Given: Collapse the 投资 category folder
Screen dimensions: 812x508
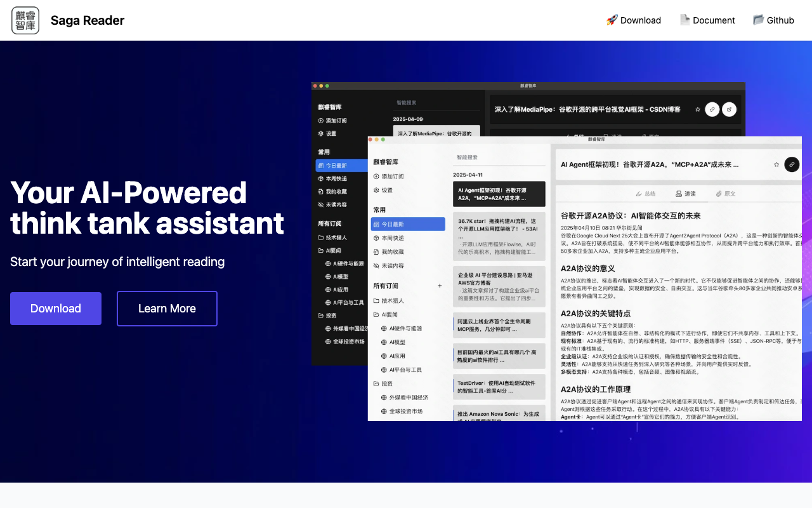Looking at the screenshot, I should point(376,384).
